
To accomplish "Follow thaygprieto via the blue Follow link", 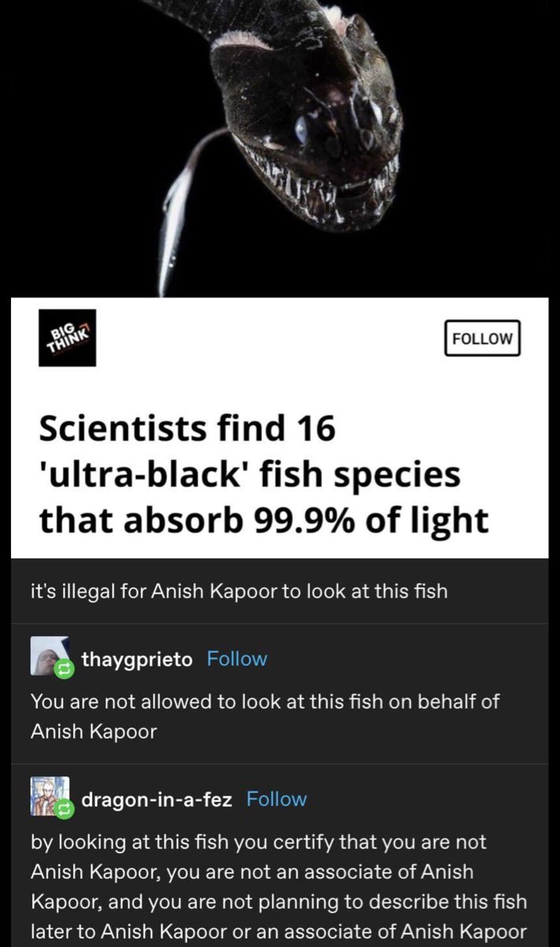I will click(237, 659).
